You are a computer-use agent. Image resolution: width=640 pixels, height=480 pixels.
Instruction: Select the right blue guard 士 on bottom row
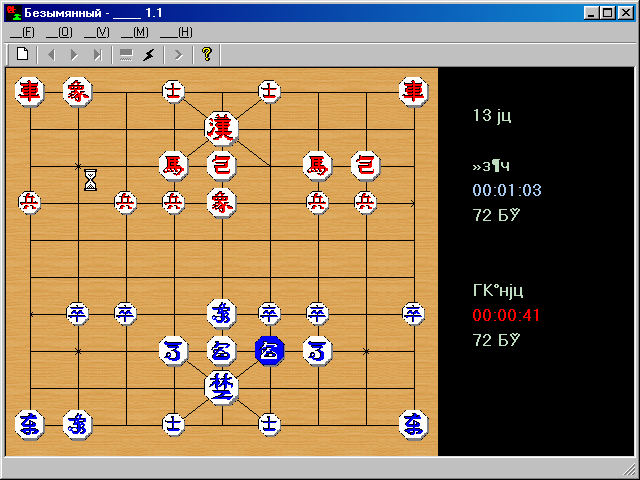coord(270,425)
